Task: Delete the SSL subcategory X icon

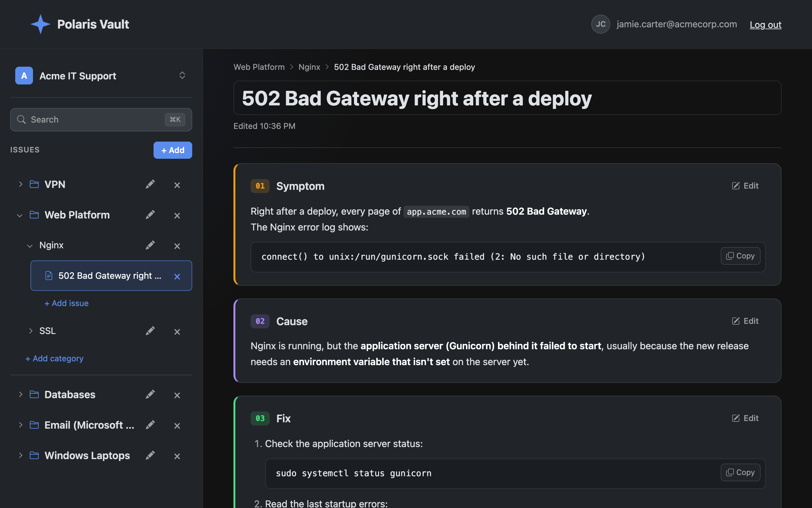Action: coord(177,332)
